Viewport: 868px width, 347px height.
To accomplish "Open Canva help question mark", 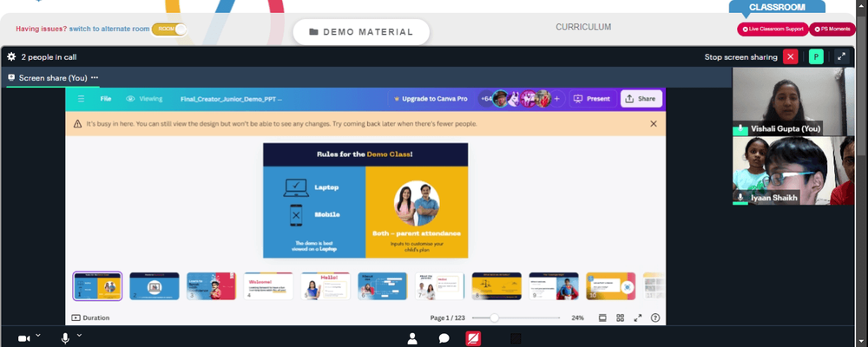I will [x=655, y=318].
